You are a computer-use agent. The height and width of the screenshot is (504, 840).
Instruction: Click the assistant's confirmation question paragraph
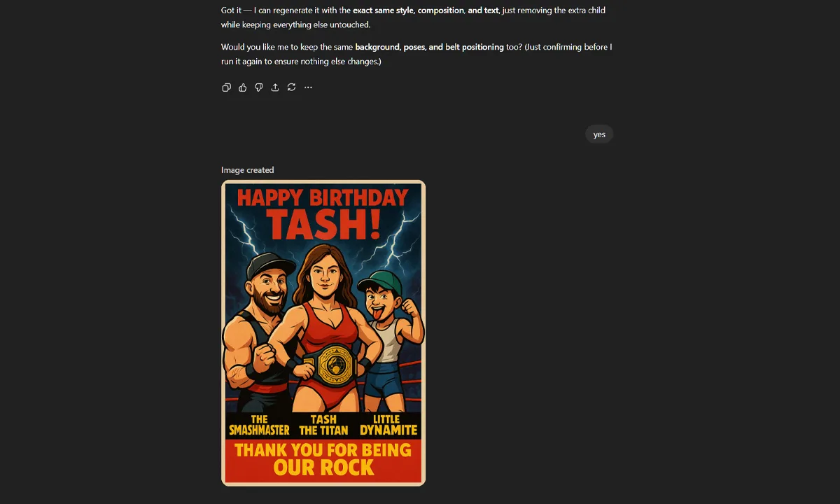pos(416,54)
